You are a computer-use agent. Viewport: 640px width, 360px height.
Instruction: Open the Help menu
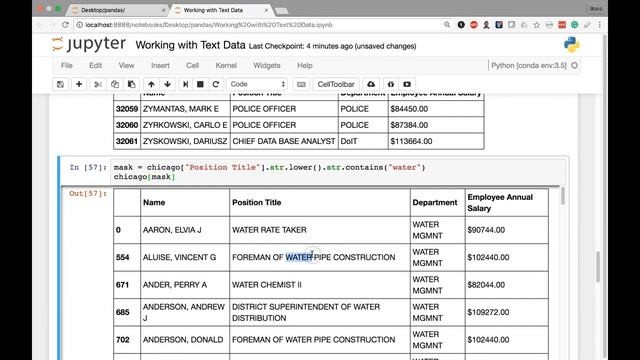click(x=304, y=65)
